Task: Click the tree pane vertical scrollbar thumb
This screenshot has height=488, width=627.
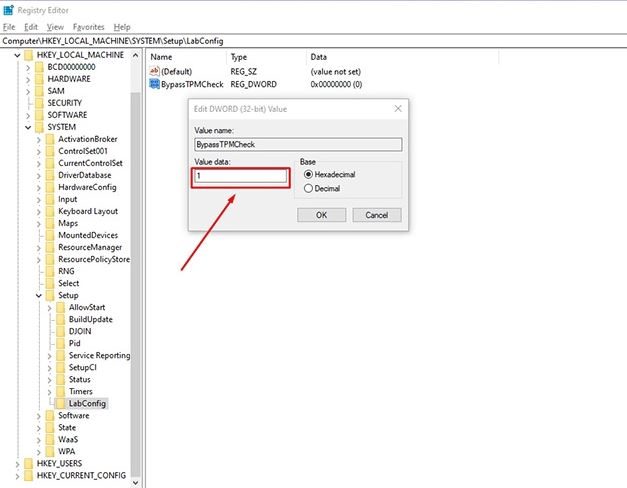Action: 135,285
